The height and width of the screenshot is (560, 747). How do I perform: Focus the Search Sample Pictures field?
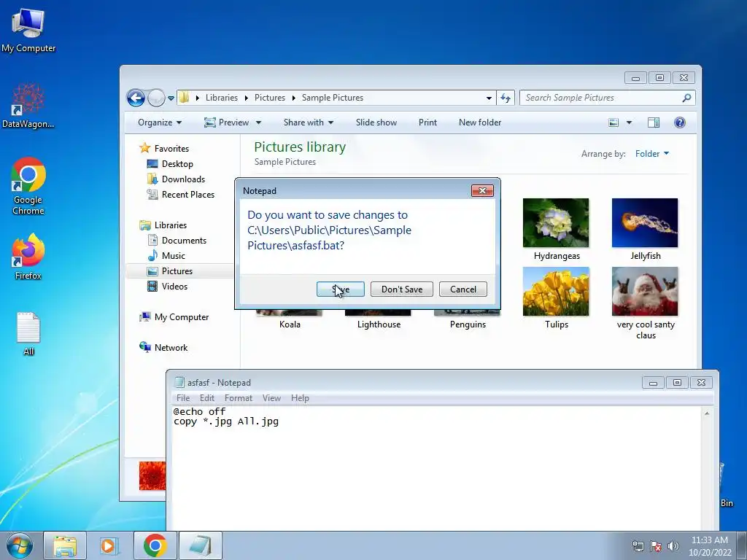coord(607,98)
